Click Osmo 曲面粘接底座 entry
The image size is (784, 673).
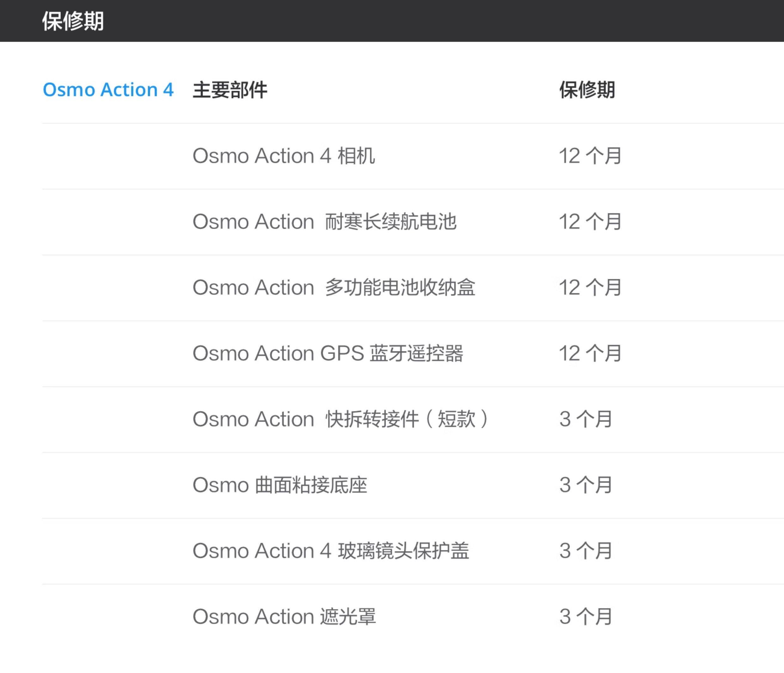[x=280, y=485]
